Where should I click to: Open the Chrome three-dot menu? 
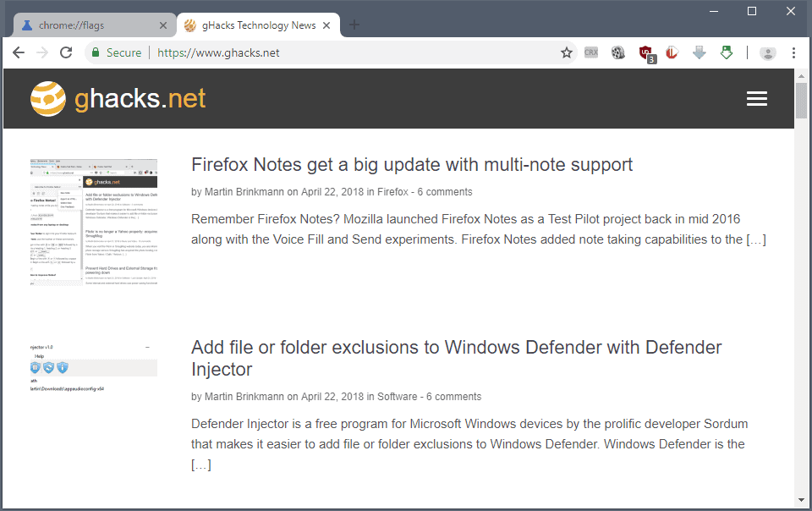coord(793,52)
